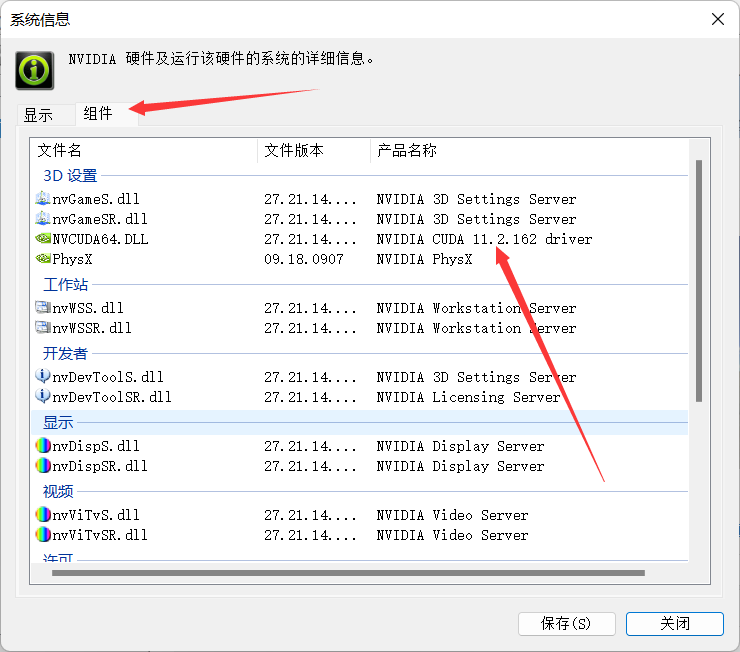Click NVIDIA Video Server in nvViTvSR.dll row

(x=452, y=535)
